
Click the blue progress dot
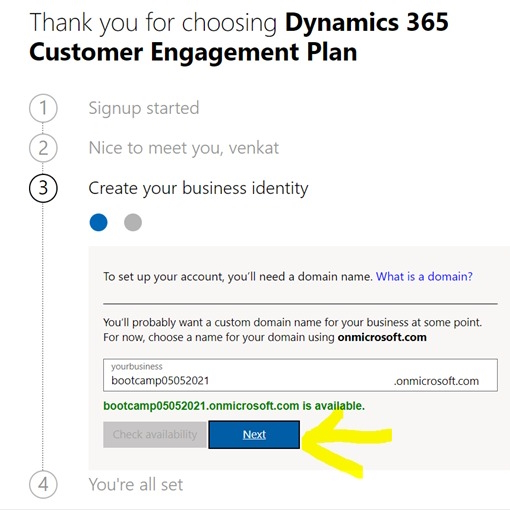[x=99, y=222]
